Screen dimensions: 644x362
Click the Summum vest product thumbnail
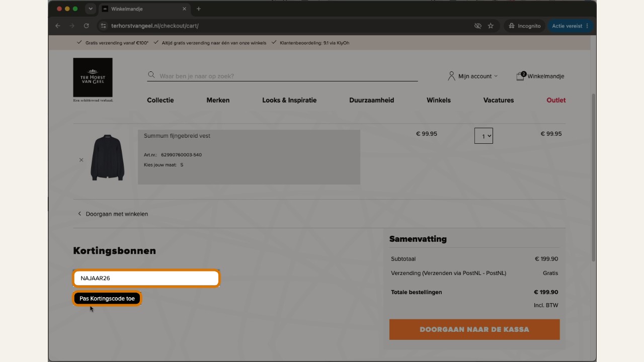[107, 157]
